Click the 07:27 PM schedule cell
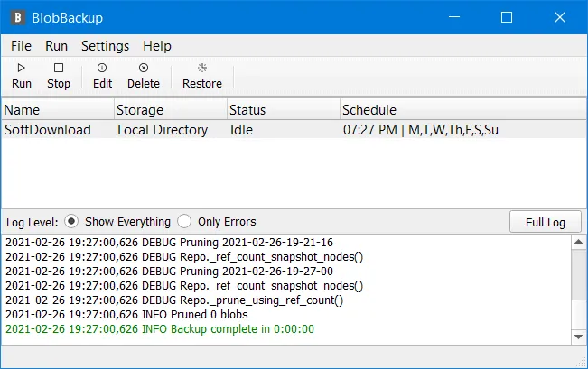 pos(420,130)
